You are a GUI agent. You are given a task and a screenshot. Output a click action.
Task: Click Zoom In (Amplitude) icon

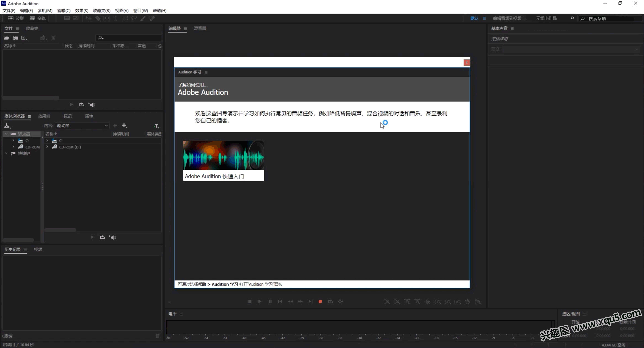pos(387,302)
